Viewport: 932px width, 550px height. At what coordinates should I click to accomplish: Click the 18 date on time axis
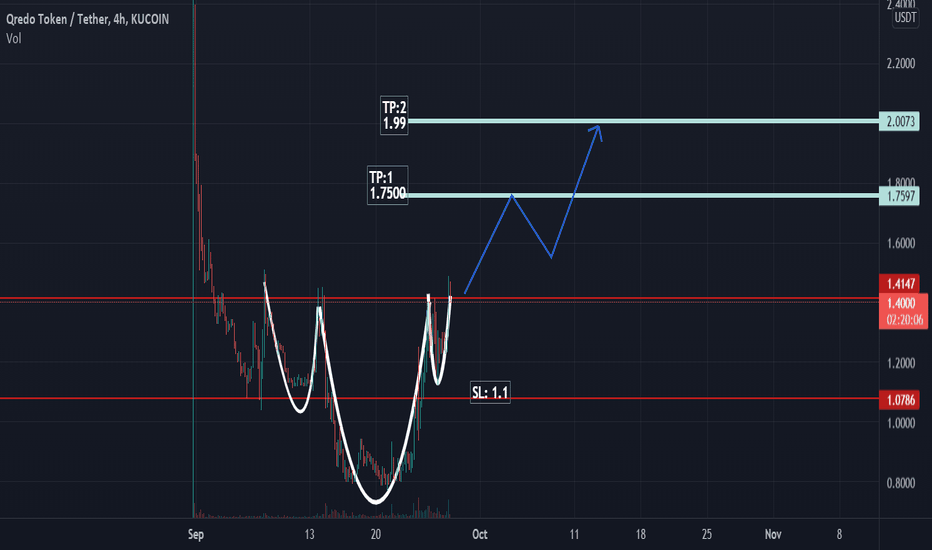[640, 534]
